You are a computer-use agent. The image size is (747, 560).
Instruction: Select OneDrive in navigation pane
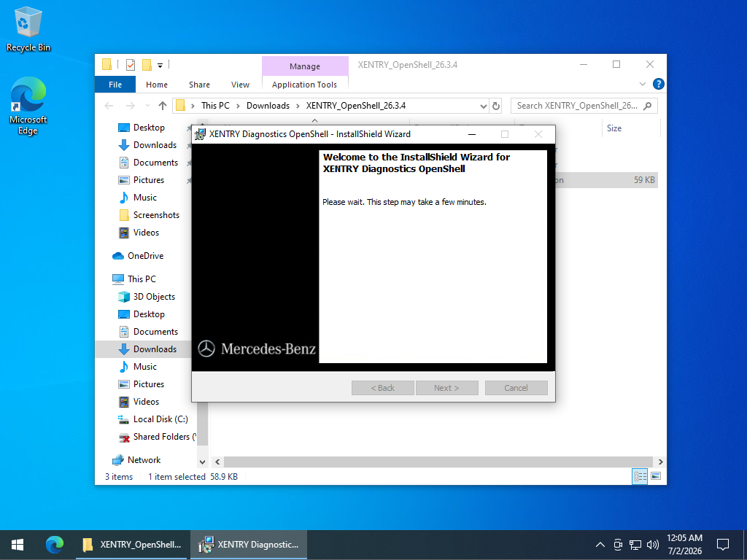145,256
